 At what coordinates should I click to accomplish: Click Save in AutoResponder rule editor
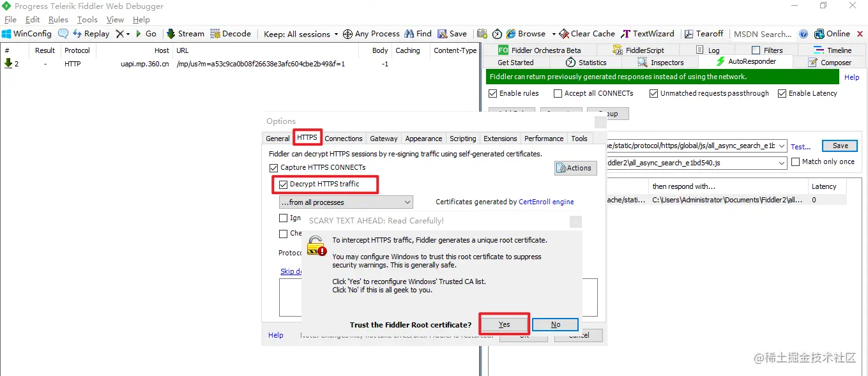(x=840, y=146)
